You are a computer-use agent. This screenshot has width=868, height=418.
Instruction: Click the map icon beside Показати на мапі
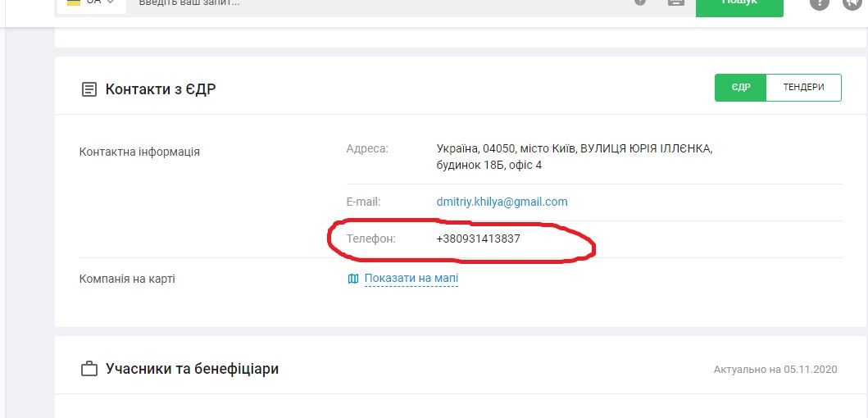pyautogui.click(x=353, y=279)
